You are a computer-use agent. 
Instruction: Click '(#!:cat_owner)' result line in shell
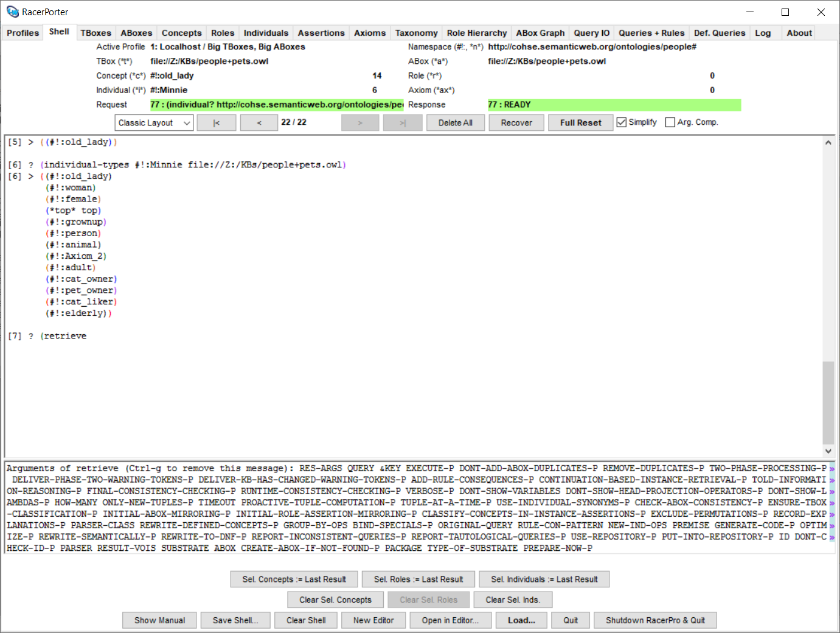(x=81, y=279)
